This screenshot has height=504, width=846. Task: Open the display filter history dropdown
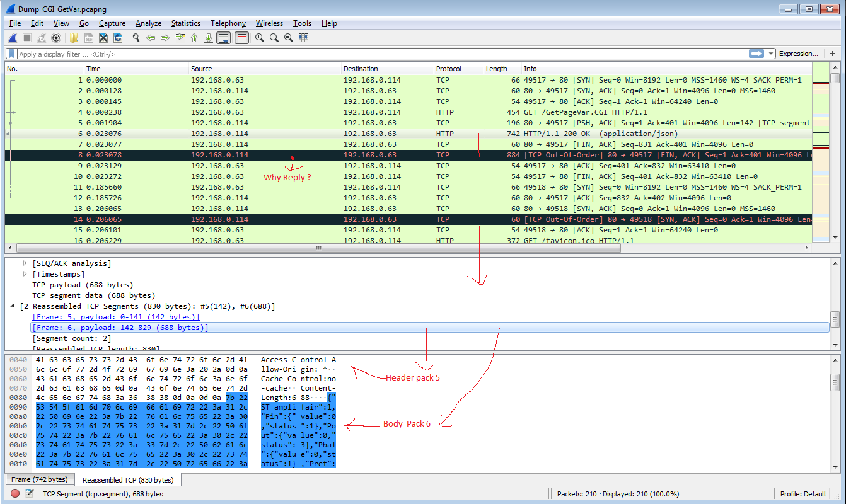click(771, 54)
